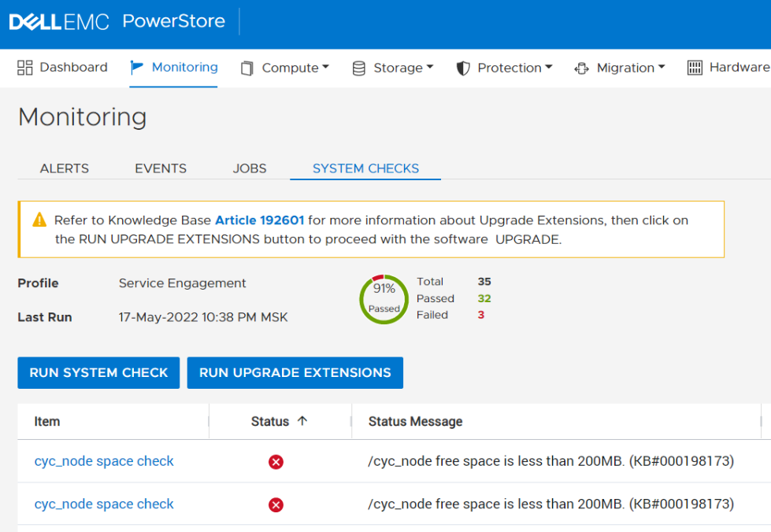Open the first cyc_node space check item
This screenshot has width=771, height=532.
pyautogui.click(x=103, y=462)
